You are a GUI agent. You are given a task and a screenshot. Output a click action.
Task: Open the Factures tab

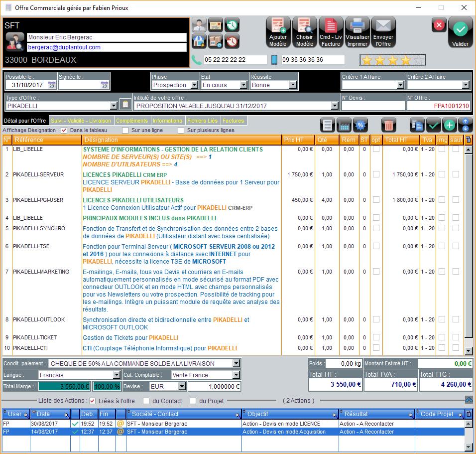coord(233,121)
